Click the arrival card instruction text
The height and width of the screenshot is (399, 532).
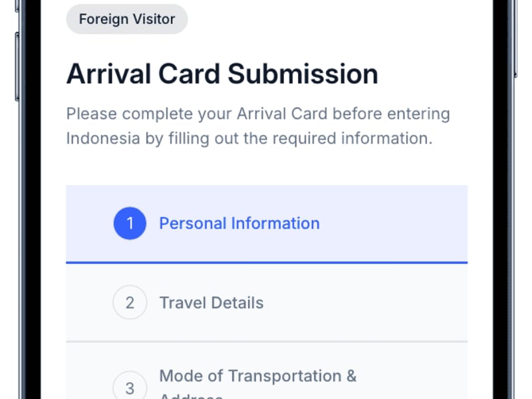point(258,126)
